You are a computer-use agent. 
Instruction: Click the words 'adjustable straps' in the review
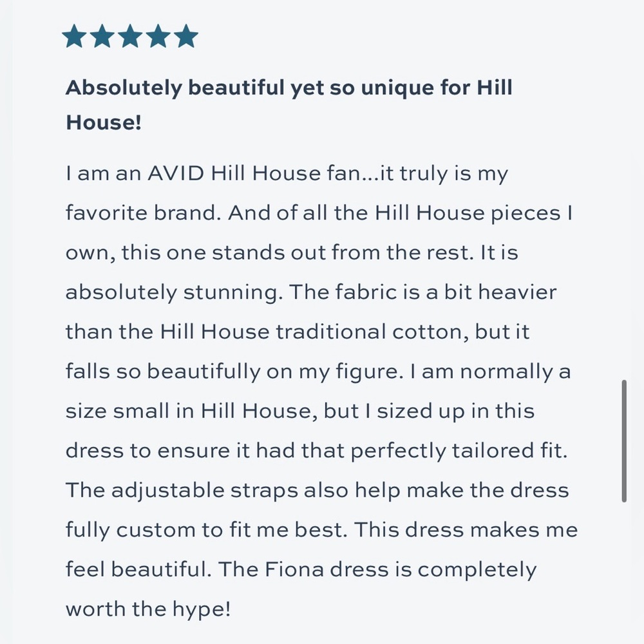click(205, 491)
